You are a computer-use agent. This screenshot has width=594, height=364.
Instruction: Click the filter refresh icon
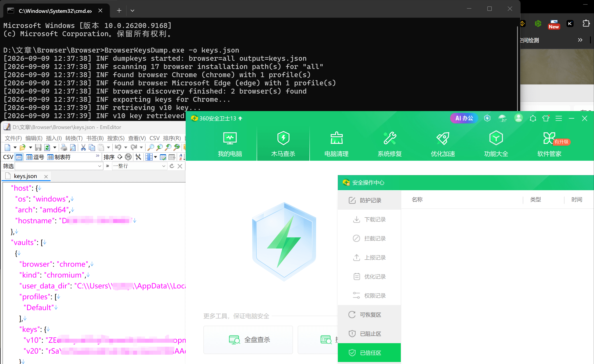172,166
